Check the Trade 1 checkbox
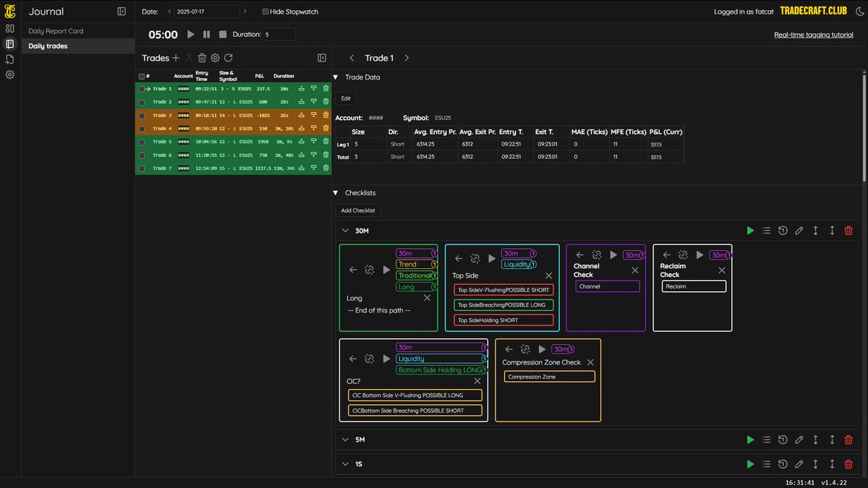Screen dimensions: 868x488 [x=142, y=89]
